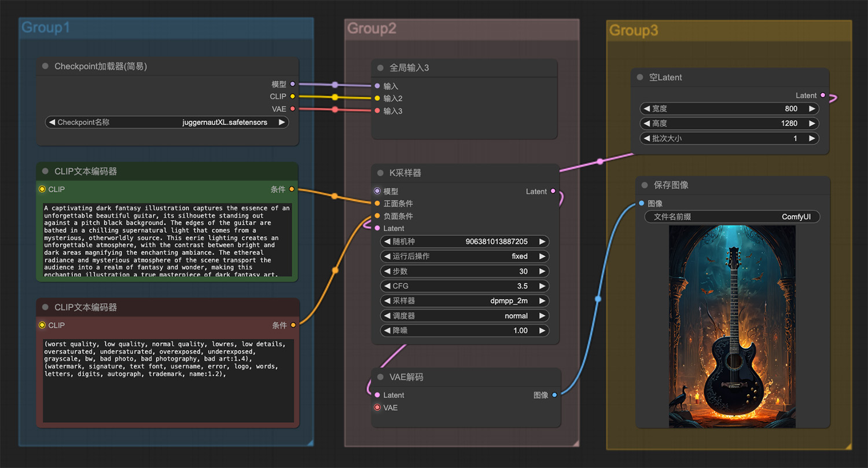Click the VAE output socket on Checkpoint loader
This screenshot has height=468, width=868.
pyautogui.click(x=292, y=109)
